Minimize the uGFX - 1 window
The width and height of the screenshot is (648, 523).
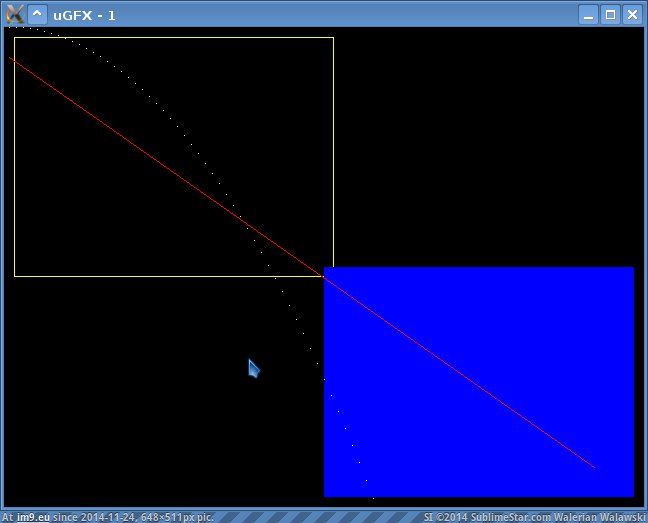[x=589, y=15]
